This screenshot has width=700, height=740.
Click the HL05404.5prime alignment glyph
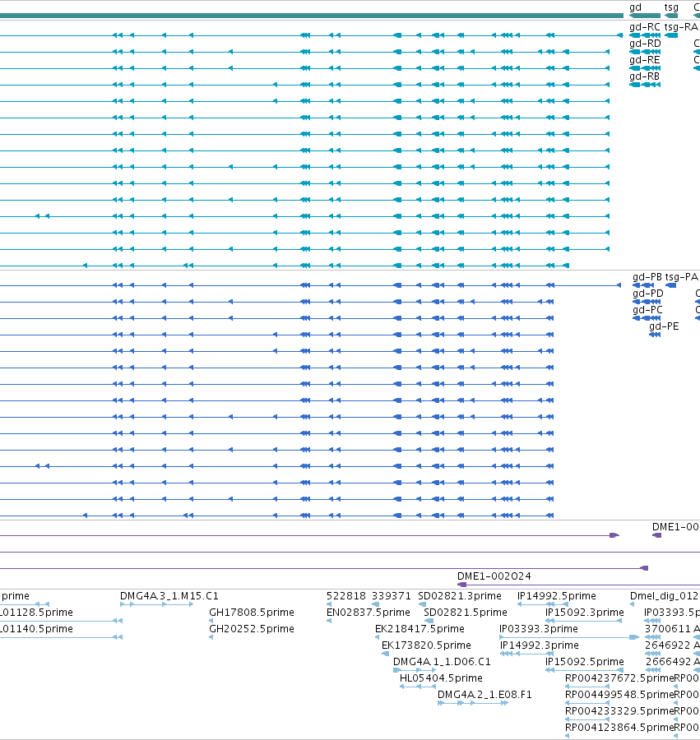tap(417, 687)
